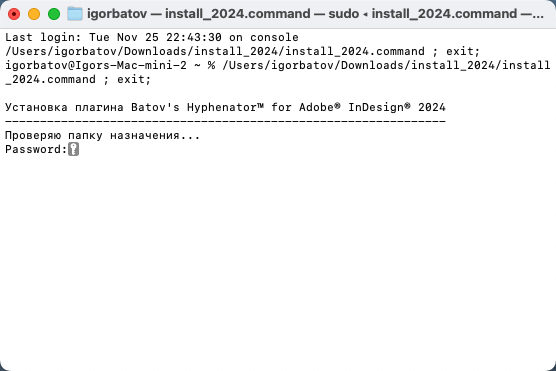Screen dimensions: 556x371
Task: Click the word "Adobe®" in the heading
Action: coord(320,107)
